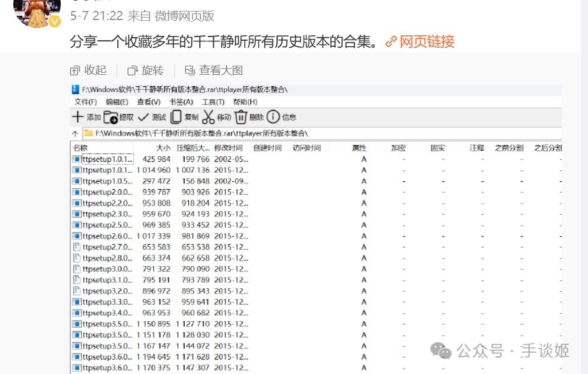Click the post timestamp 5-7 21:22
This screenshot has width=588, height=374.
97,16
